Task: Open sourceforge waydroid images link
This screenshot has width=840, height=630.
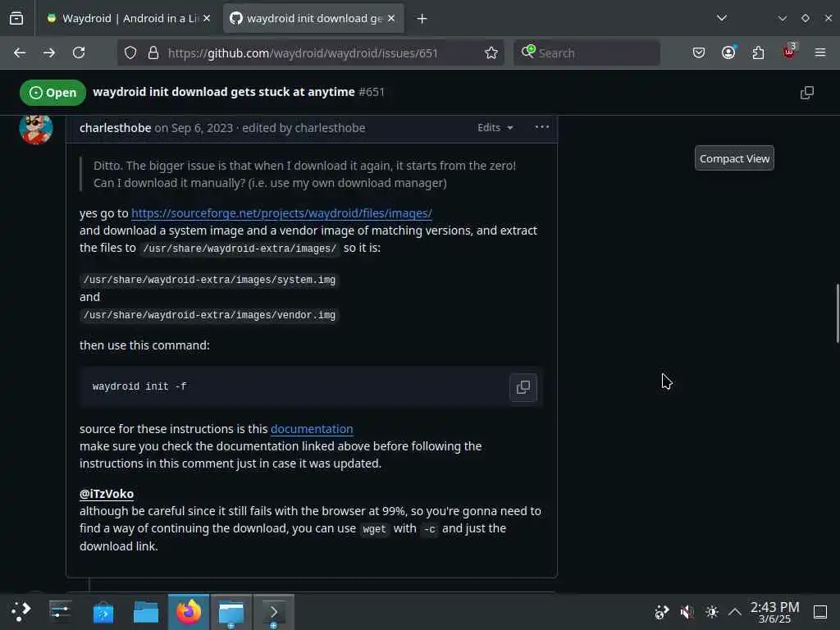Action: pos(282,213)
